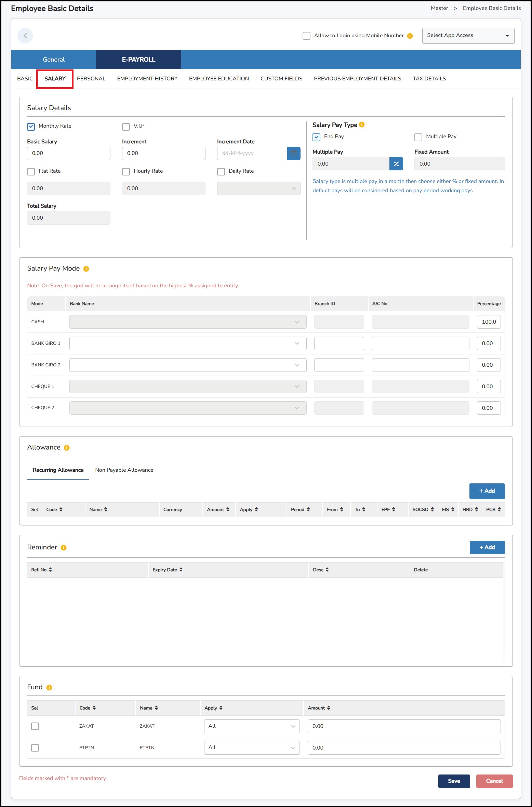Click the Save button
The width and height of the screenshot is (532, 807).
coord(454,781)
